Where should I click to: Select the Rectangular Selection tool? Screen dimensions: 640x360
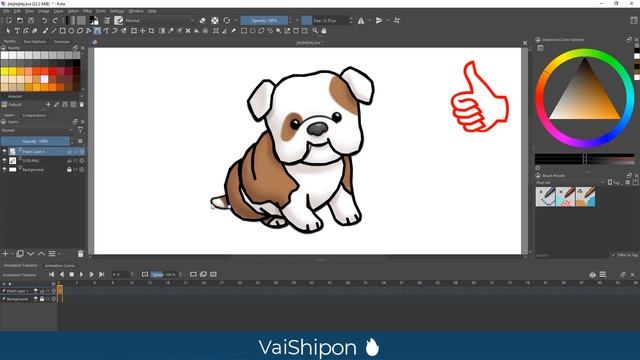(244, 31)
